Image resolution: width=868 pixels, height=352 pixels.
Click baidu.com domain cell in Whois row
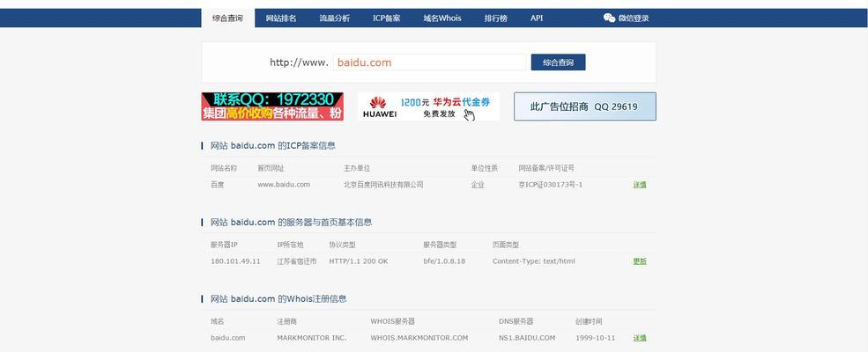pos(227,338)
